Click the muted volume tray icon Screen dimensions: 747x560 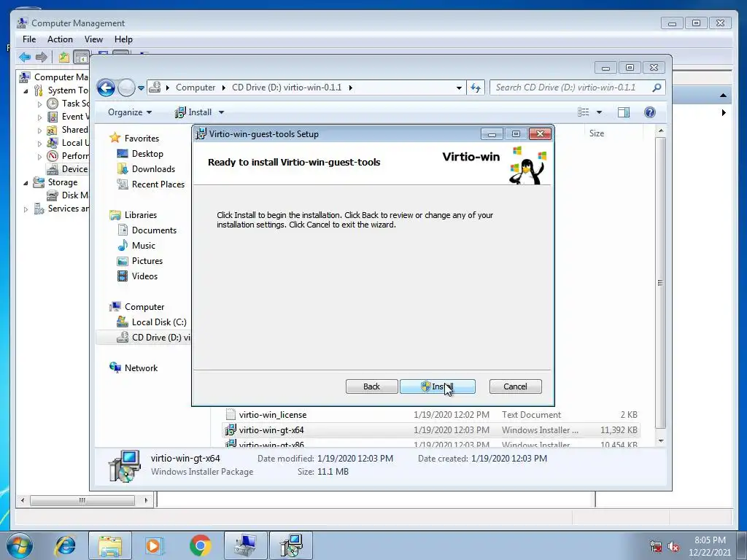coord(673,546)
